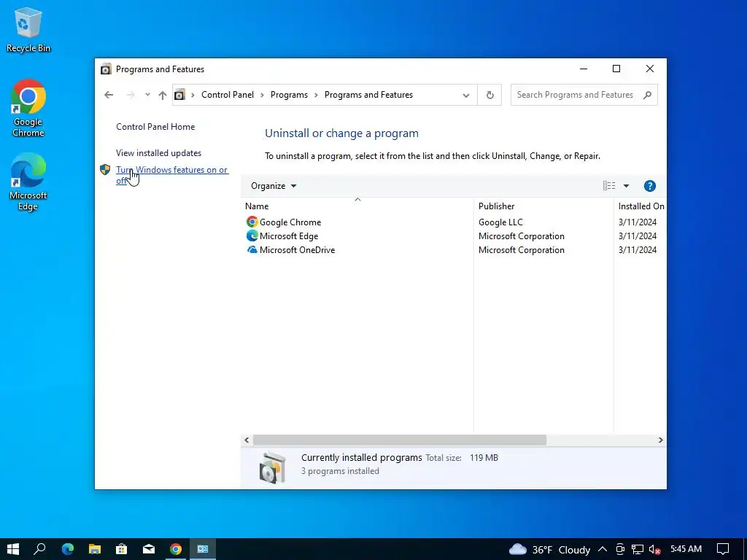747x560 pixels.
Task: Expand the More options view dropdown arrow
Action: (x=626, y=186)
